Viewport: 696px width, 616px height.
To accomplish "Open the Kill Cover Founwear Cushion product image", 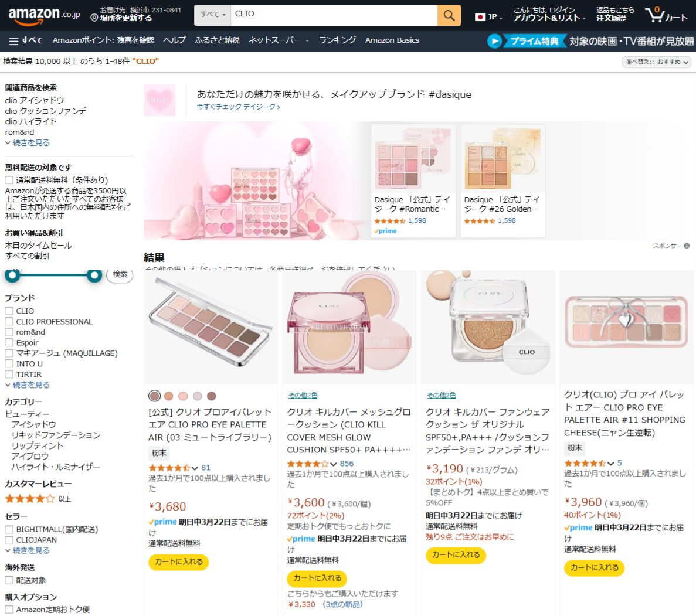I will pyautogui.click(x=488, y=327).
